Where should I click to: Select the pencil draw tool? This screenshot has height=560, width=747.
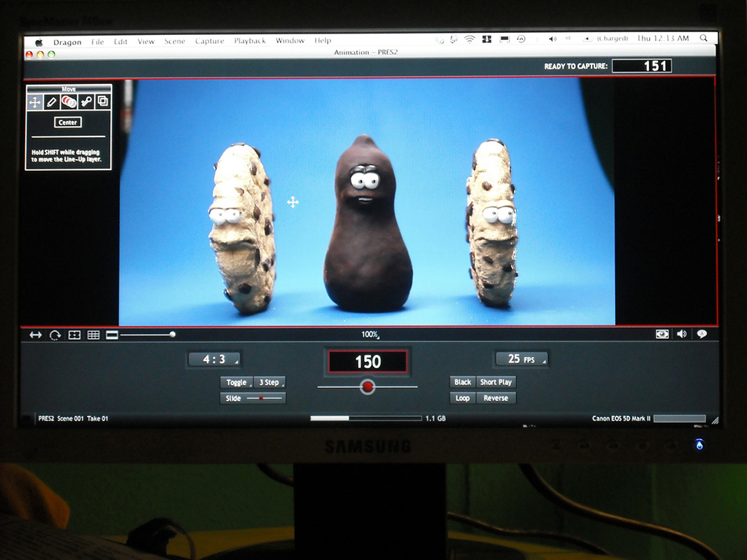click(x=51, y=101)
